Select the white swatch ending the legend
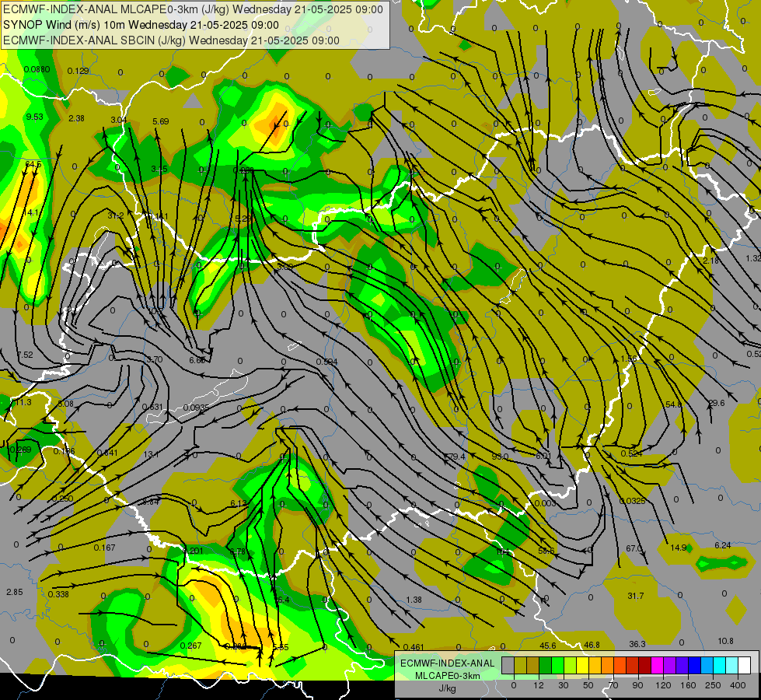This screenshot has height=700, width=761. (x=745, y=665)
